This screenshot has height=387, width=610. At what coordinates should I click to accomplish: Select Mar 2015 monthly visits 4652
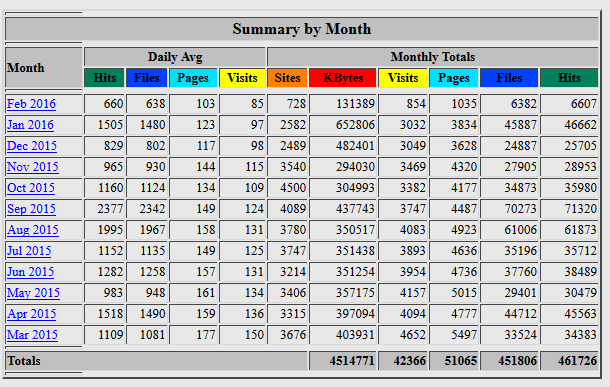point(413,335)
